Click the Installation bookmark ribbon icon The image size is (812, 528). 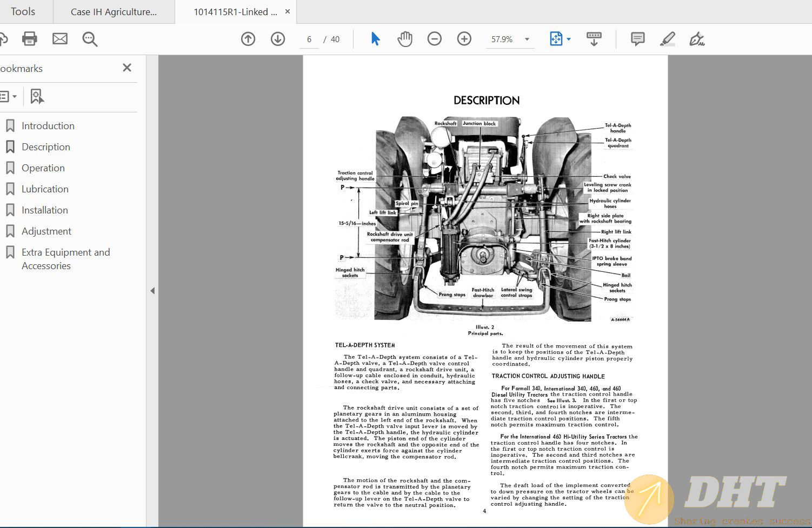(x=10, y=210)
